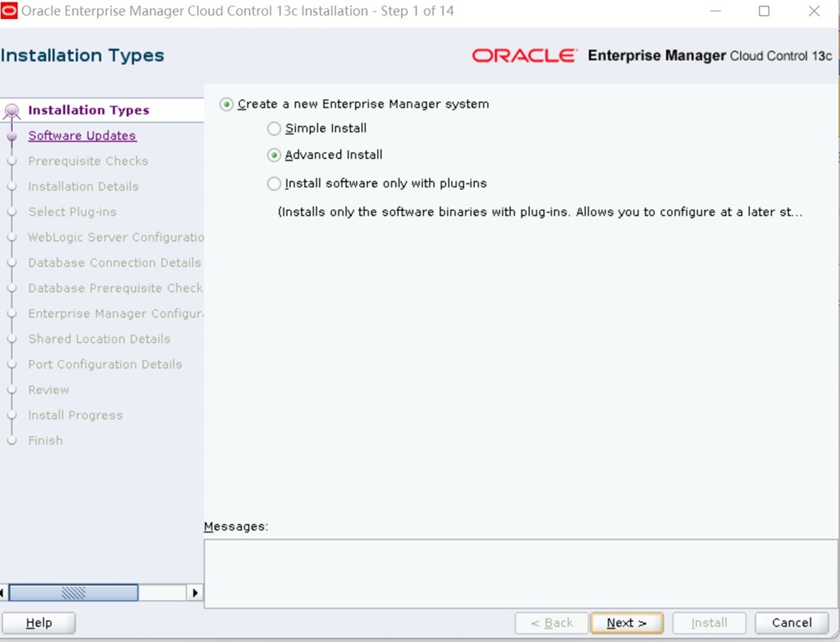The image size is (840, 642).
Task: Cancel the installation
Action: click(x=792, y=623)
